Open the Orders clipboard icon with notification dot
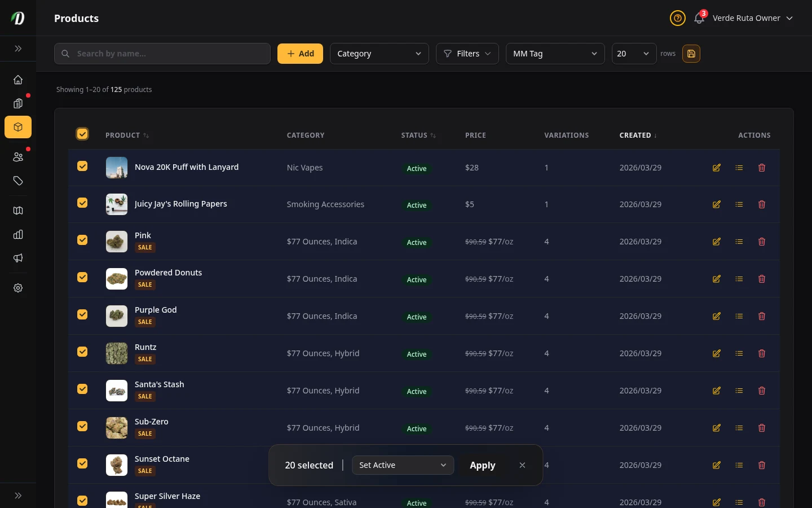Viewport: 812px width, 508px height. coord(17,103)
